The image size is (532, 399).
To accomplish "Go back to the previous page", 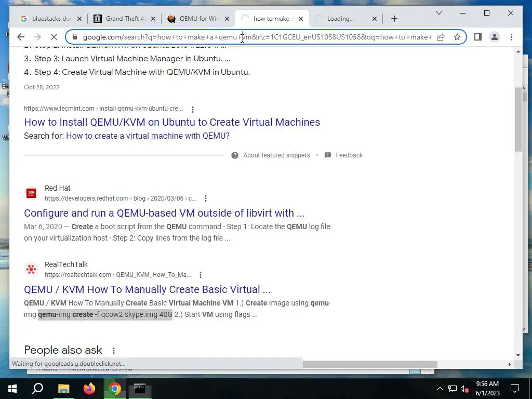I will coord(21,37).
